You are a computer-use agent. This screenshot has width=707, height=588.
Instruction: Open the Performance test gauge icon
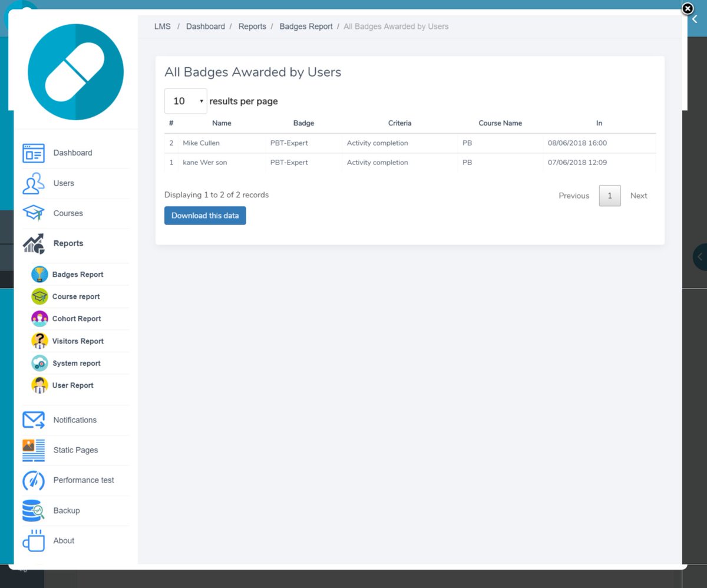(x=34, y=480)
